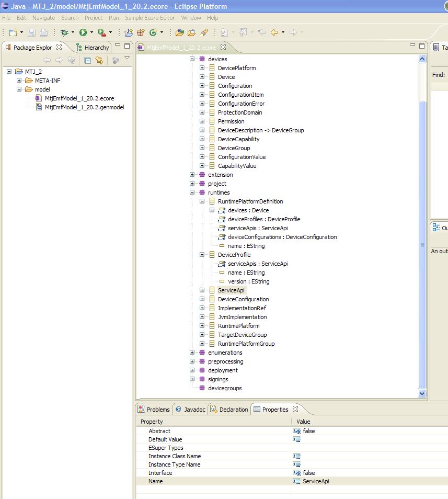Click editor scrollbar up arrow

point(422,59)
